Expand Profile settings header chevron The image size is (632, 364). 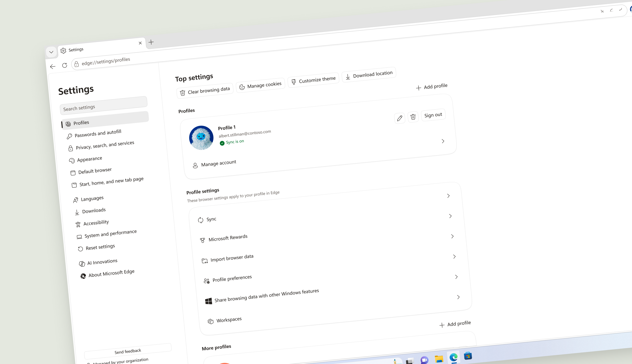(448, 196)
